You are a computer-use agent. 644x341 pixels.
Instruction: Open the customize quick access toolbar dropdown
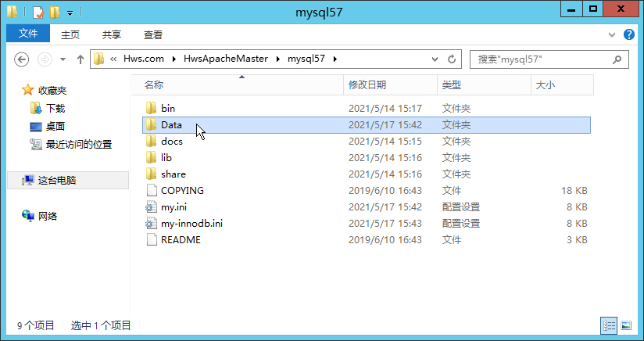point(70,13)
